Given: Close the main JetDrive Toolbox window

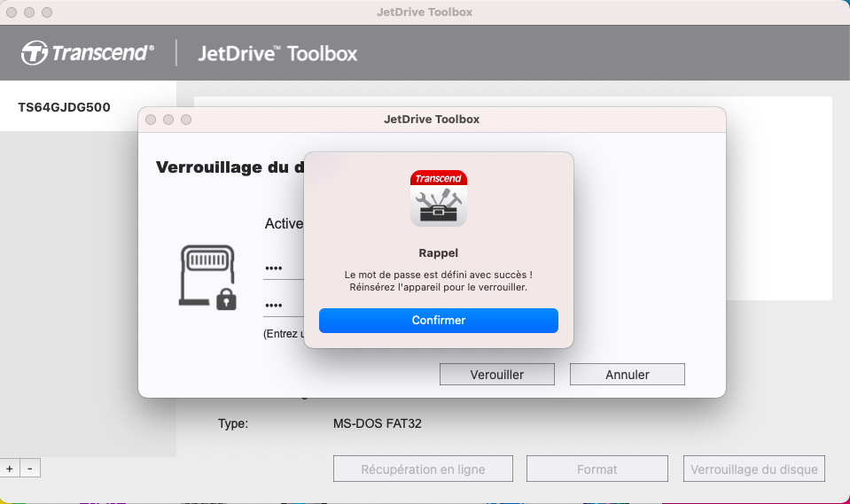Looking at the screenshot, I should click(x=12, y=12).
